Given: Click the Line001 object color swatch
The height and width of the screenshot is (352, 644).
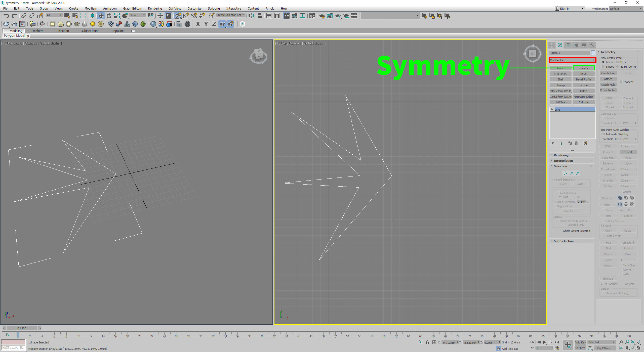Looking at the screenshot, I should (x=593, y=53).
